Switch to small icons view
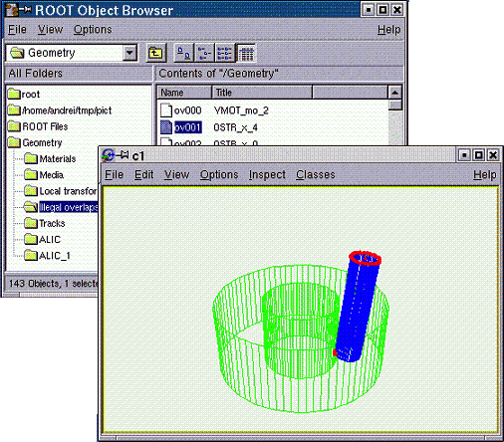The height and width of the screenshot is (442, 504). pos(204,53)
